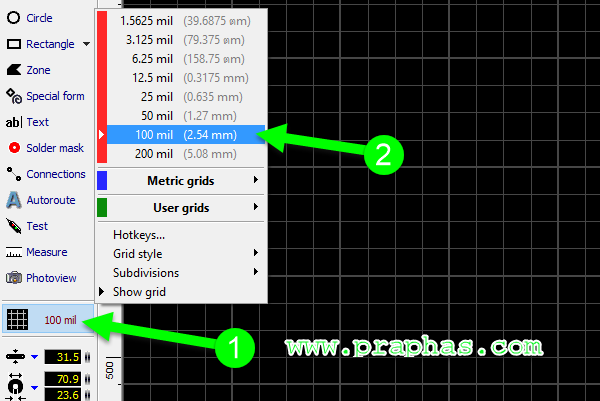Toggle the Show grid option
This screenshot has width=600, height=401.
point(139,292)
